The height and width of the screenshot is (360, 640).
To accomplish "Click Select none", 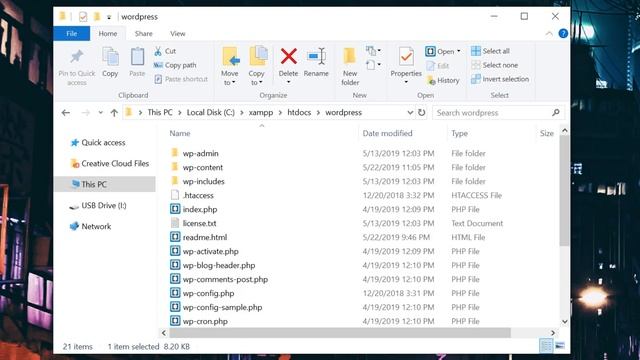I will coord(494,65).
